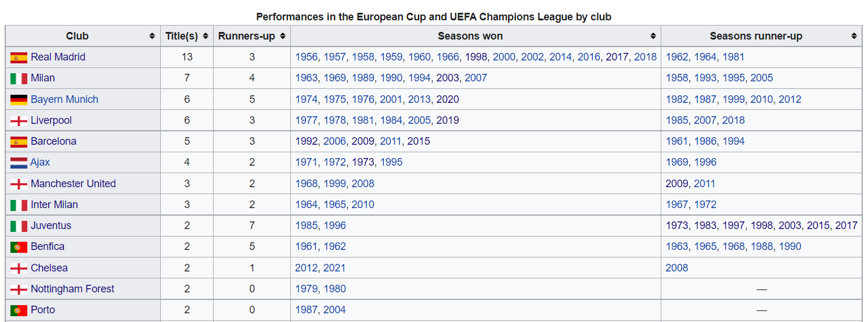The image size is (868, 322).
Task: Sort by Runners-up column arrows
Action: [x=283, y=36]
